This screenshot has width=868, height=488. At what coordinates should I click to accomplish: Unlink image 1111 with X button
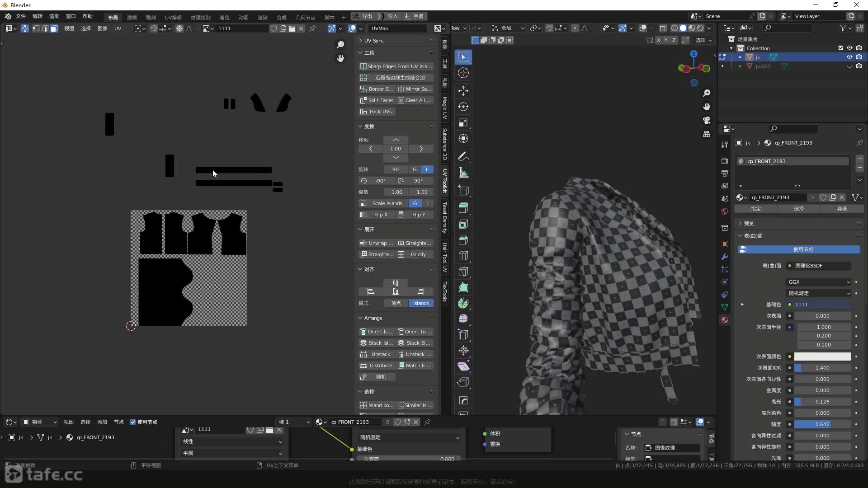point(301,28)
